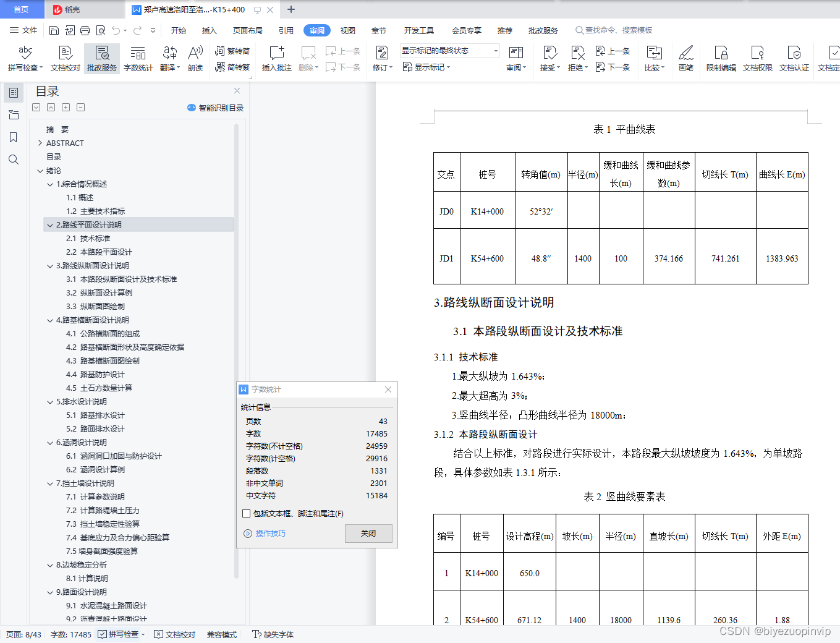Close the 目录 navigation pane
The height and width of the screenshot is (643, 840).
(237, 90)
